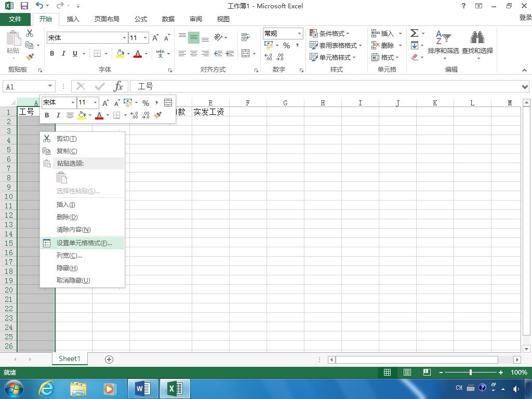Click merge and center on the mini toolbar
This screenshot has height=399, width=532.
pyautogui.click(x=168, y=102)
